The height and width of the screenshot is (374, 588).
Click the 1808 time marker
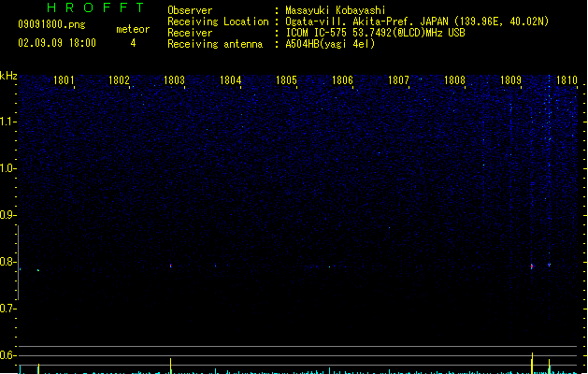coord(454,80)
